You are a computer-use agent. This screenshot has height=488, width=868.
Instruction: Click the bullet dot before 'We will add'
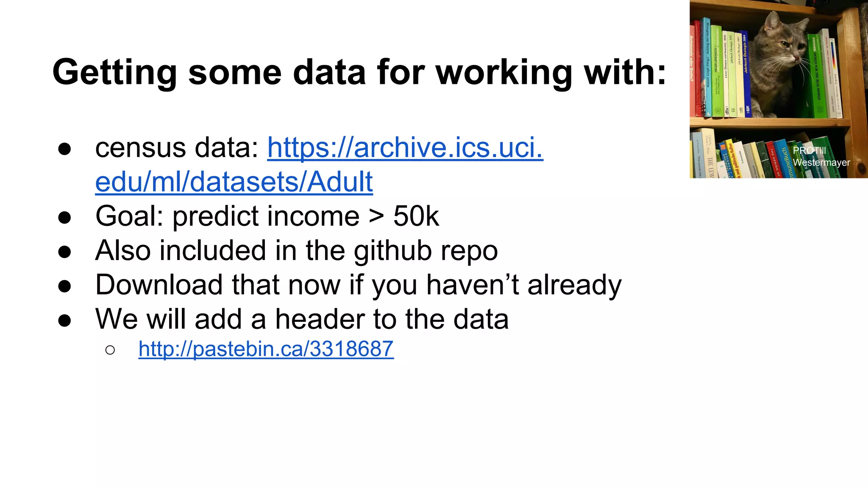(65, 321)
